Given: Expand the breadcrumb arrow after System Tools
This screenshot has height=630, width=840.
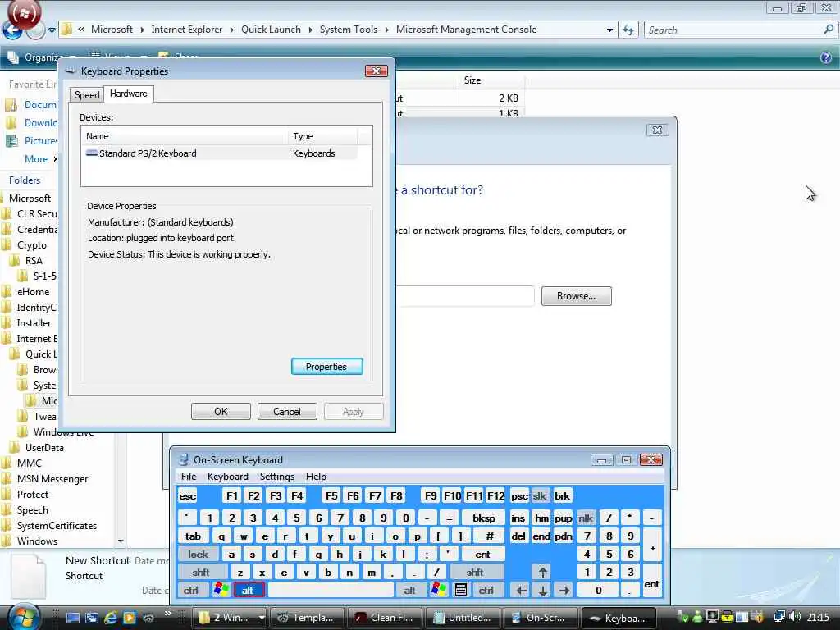Looking at the screenshot, I should [387, 30].
